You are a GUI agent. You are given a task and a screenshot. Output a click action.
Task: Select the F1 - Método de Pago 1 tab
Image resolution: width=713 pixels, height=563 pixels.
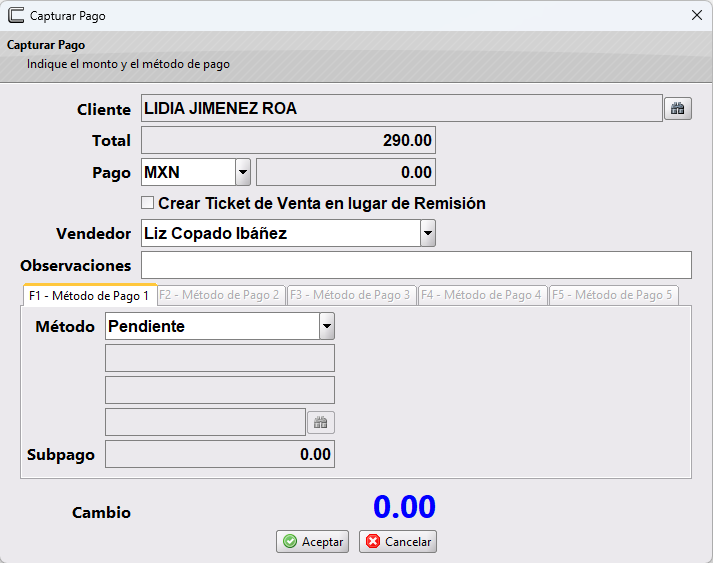pyautogui.click(x=89, y=296)
